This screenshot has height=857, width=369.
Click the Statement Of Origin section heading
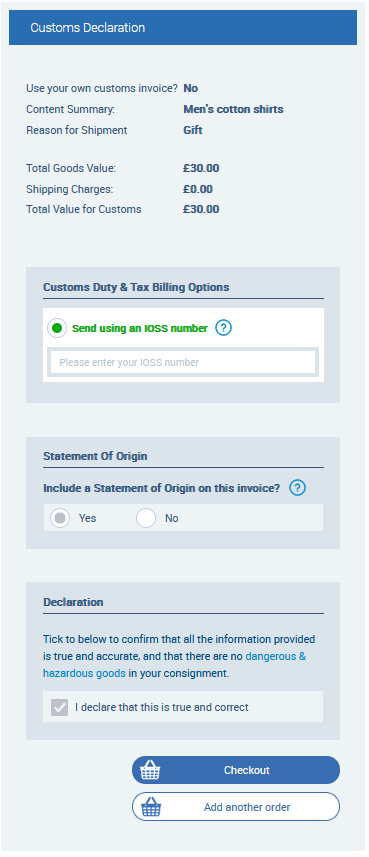(95, 456)
